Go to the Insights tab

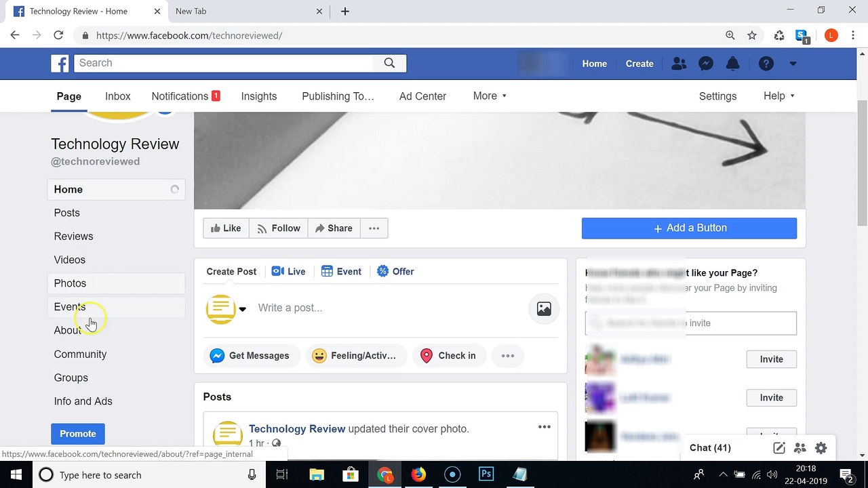(259, 96)
